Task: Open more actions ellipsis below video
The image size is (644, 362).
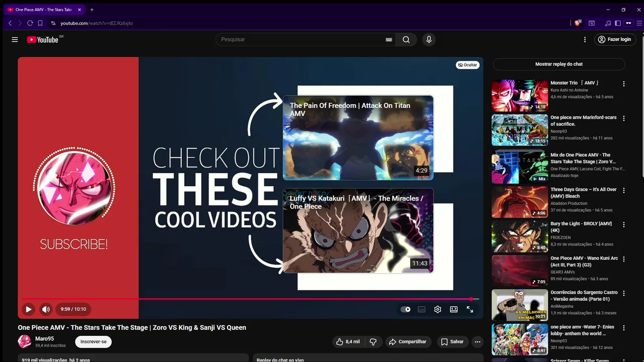Action: 477,342
